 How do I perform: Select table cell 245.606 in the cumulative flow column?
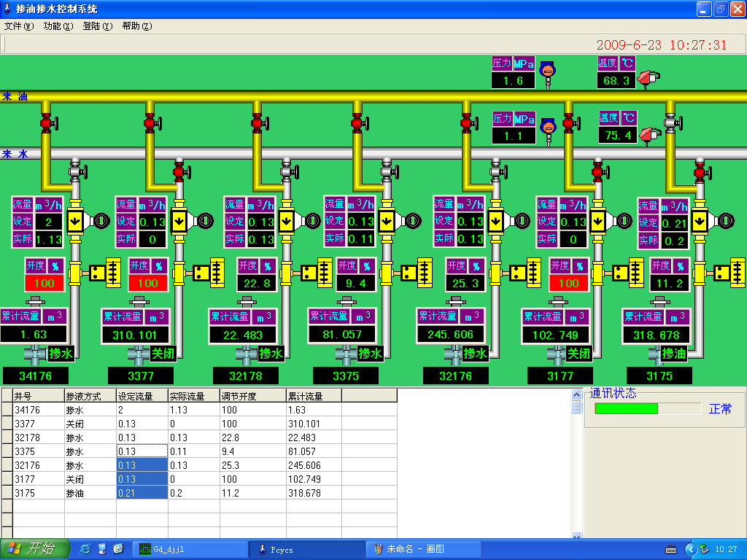click(314, 465)
